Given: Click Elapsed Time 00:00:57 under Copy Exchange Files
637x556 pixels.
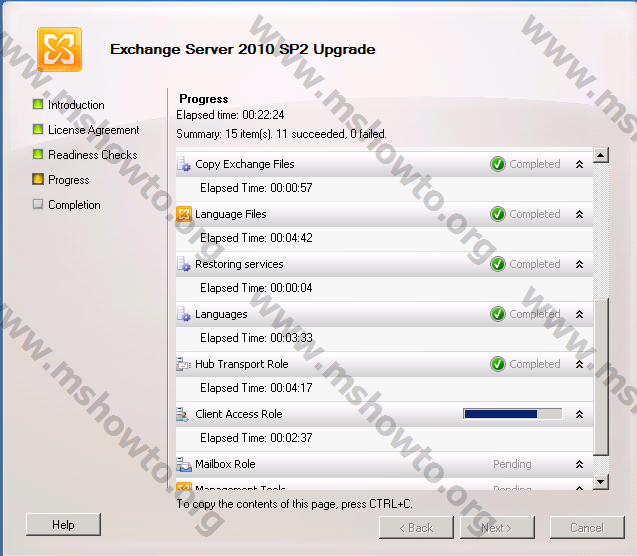Looking at the screenshot, I should coord(256,188).
